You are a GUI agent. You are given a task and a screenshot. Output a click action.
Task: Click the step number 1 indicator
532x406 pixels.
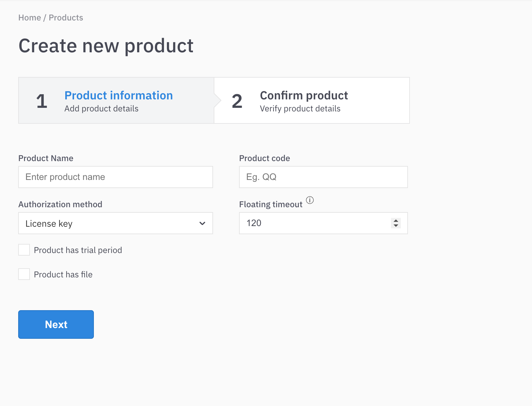coord(42,101)
